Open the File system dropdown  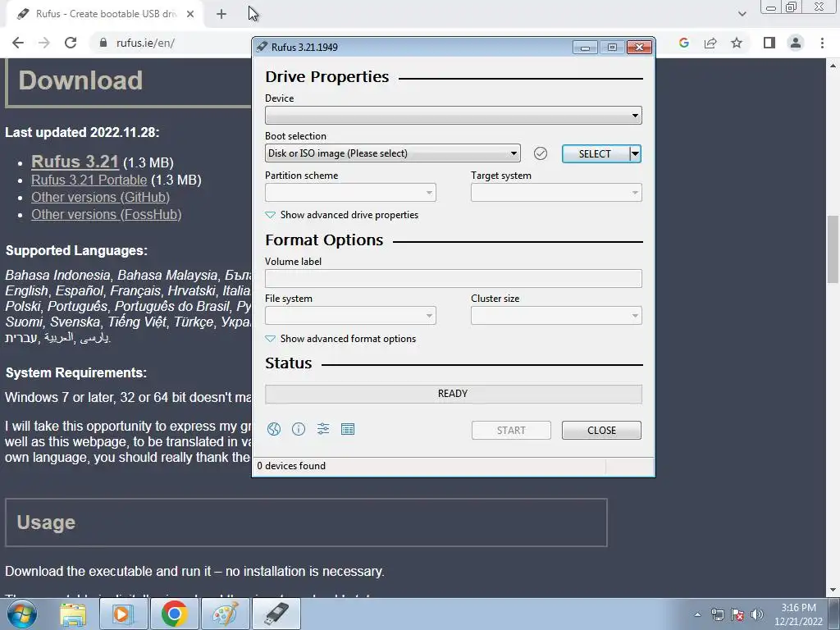pos(350,316)
